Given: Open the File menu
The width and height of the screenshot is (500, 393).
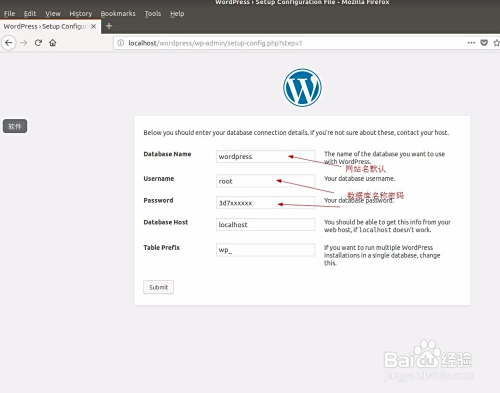Looking at the screenshot, I should (x=9, y=14).
